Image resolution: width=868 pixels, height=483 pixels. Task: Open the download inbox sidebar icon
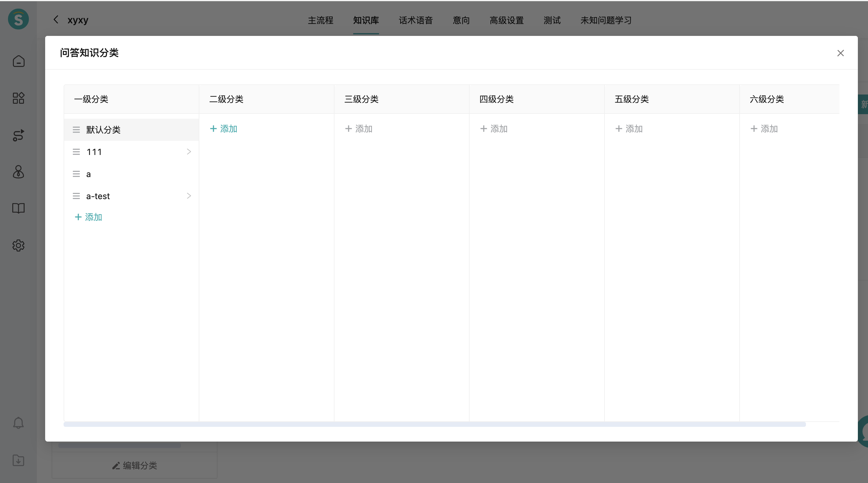[18, 460]
